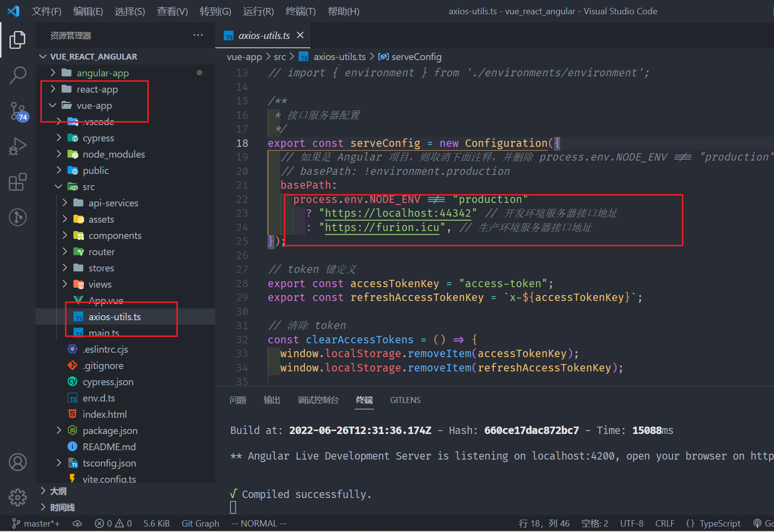Open the Git Graph sidebar icon
This screenshot has height=532, width=774.
click(x=18, y=217)
